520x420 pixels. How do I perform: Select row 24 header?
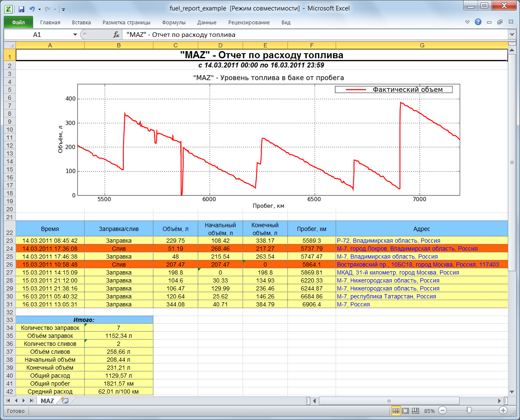10,249
